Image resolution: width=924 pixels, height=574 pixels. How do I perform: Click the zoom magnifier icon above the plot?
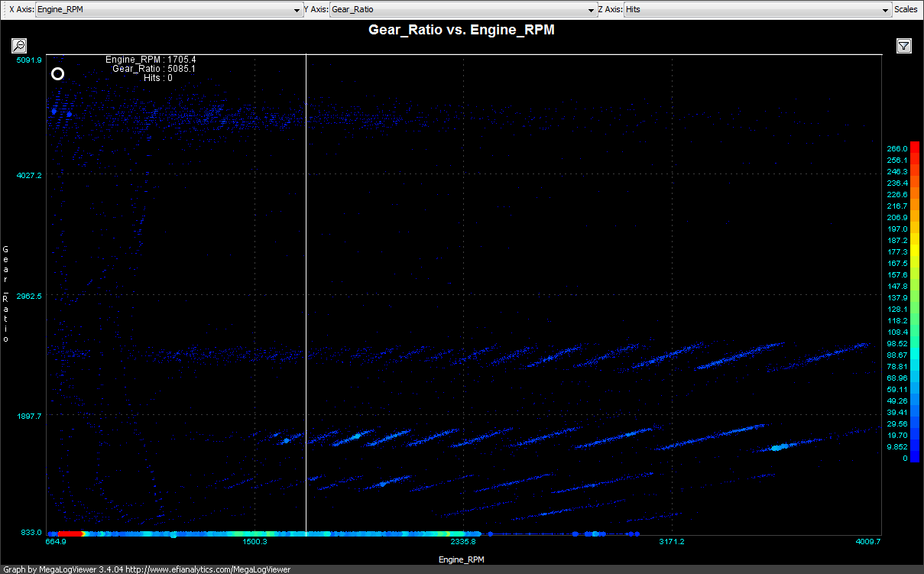[19, 46]
